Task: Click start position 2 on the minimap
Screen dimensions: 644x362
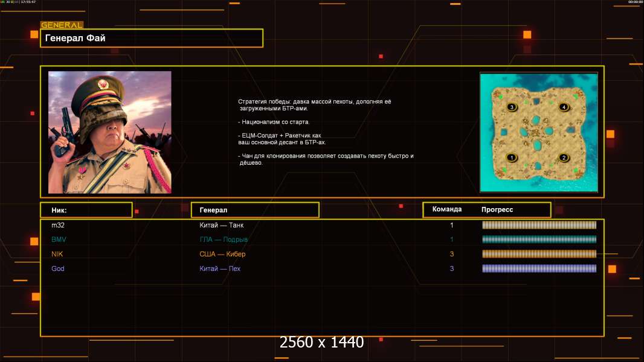Action: pos(564,157)
